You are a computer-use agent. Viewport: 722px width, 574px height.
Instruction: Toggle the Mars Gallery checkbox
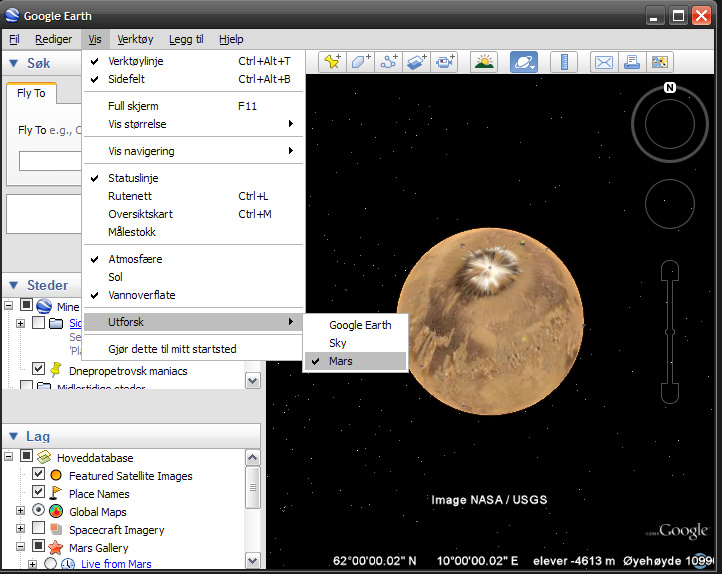click(38, 546)
